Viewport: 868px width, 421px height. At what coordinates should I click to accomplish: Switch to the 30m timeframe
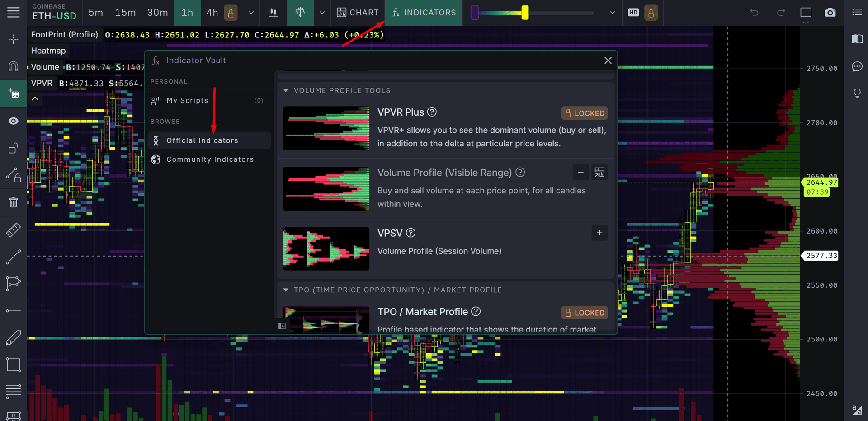pos(157,13)
